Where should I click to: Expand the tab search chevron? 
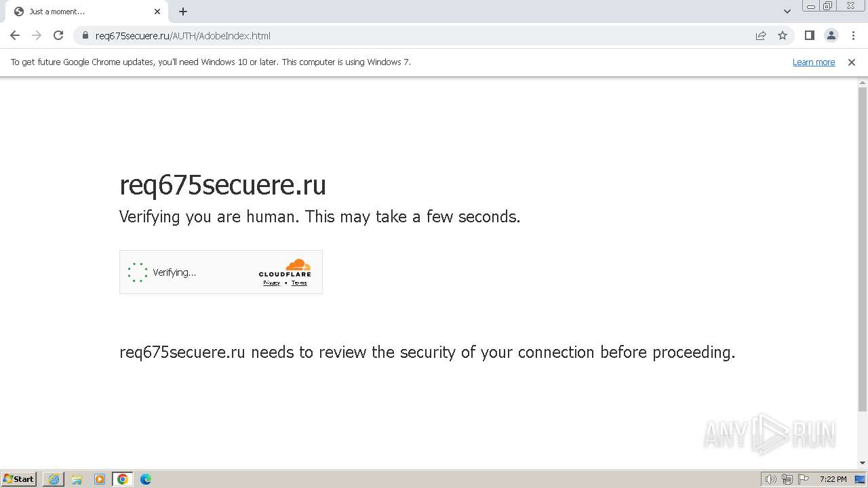point(787,12)
